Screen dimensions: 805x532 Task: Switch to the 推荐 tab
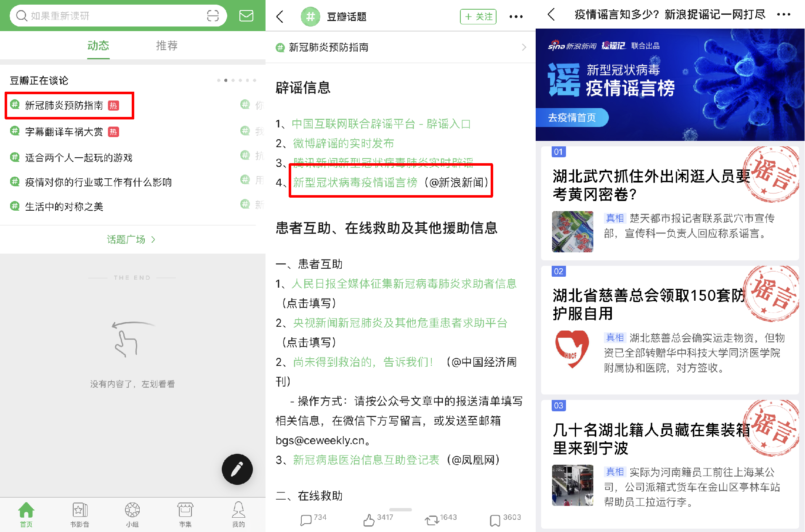167,45
